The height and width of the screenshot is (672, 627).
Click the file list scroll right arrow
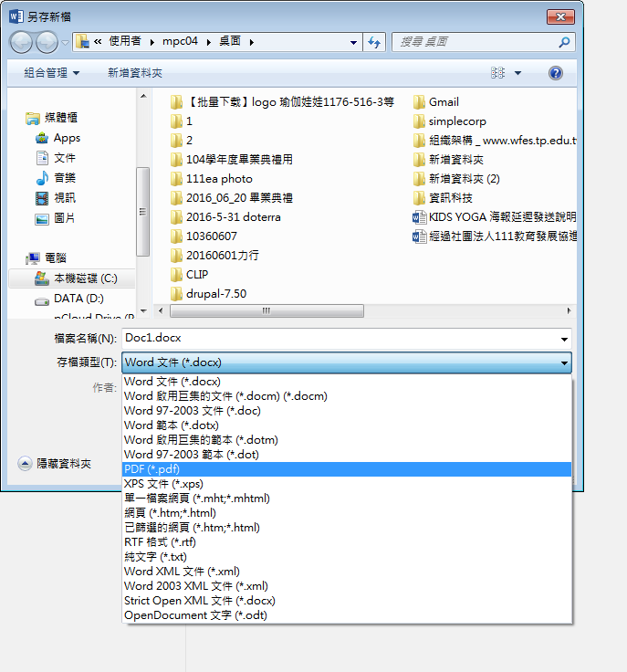(x=570, y=310)
